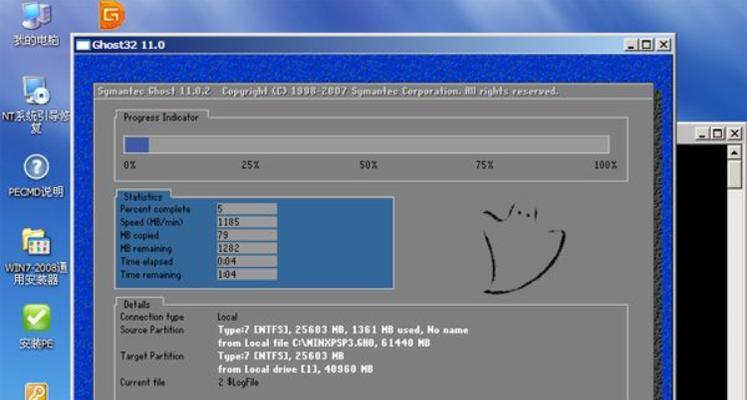
Task: Click the 50% progress marker label
Action: pyautogui.click(x=368, y=165)
